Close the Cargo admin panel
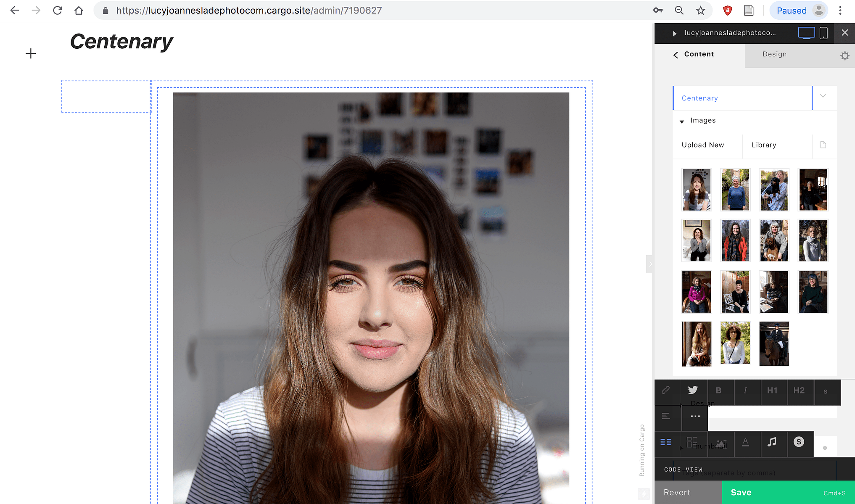This screenshot has width=855, height=504. [845, 32]
